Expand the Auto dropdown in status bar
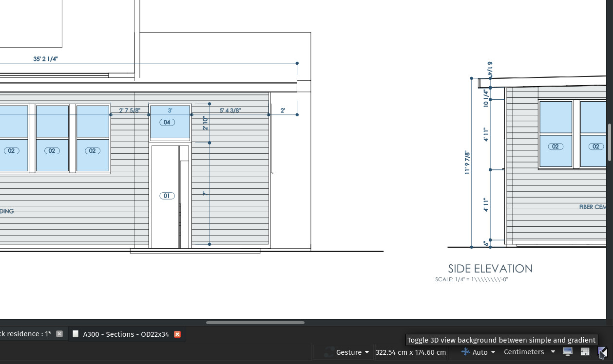Viewport: 613px width, 364px height. tap(484, 352)
